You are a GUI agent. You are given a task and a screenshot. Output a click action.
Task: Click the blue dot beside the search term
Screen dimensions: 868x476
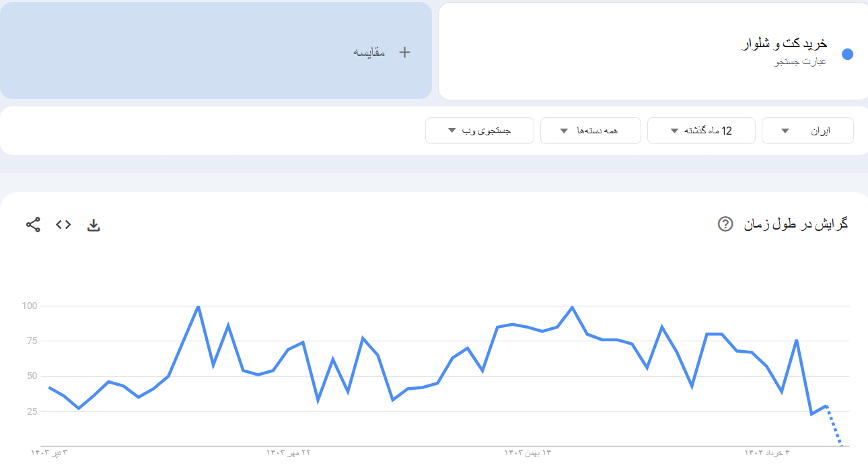[847, 55]
